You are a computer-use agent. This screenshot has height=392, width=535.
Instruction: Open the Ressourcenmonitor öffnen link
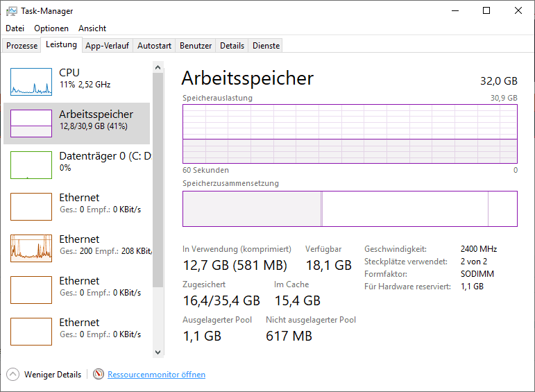coord(156,375)
